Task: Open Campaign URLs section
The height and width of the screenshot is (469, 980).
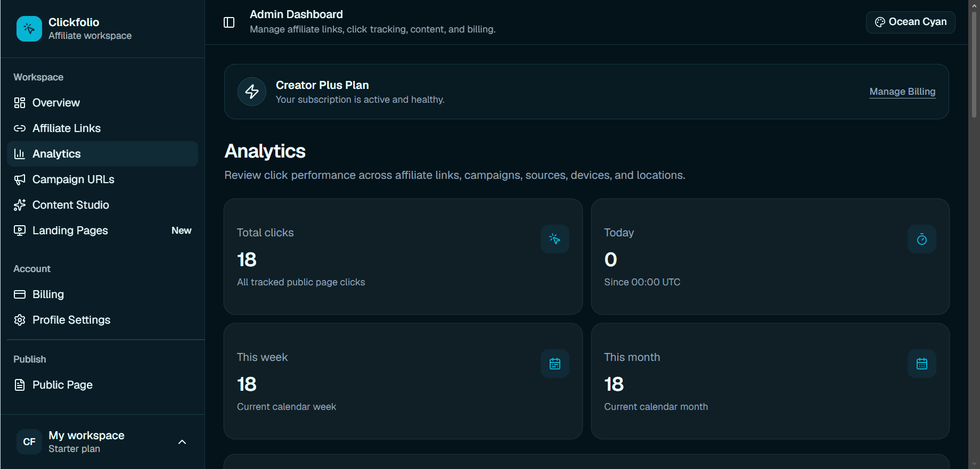Action: pos(102,179)
